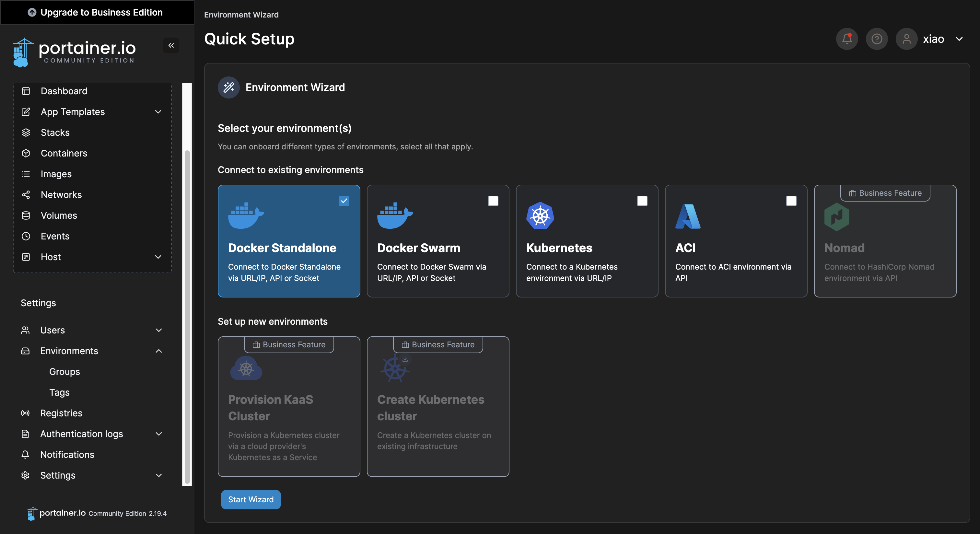The height and width of the screenshot is (534, 980).
Task: Select the Docker Standalone title text
Action: click(x=282, y=248)
